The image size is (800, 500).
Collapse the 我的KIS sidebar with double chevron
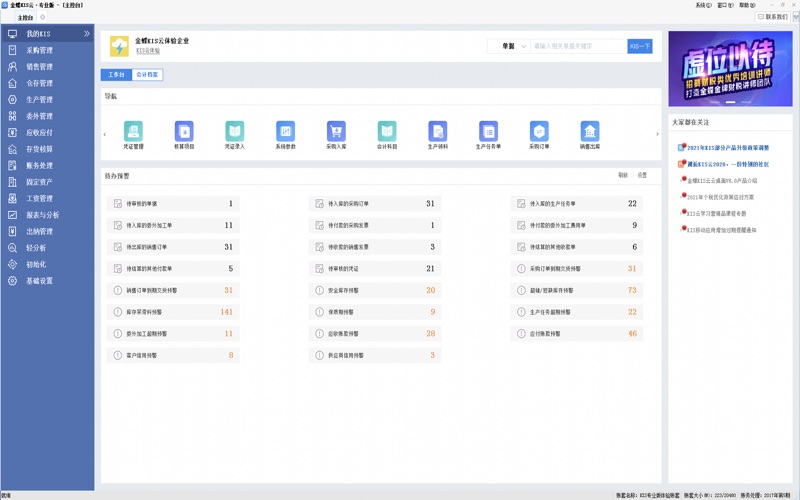[87, 34]
